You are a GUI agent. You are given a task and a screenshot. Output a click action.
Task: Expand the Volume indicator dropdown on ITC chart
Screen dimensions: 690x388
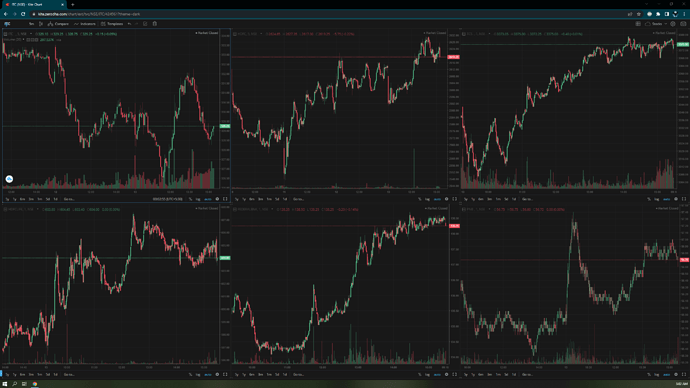tap(24, 40)
